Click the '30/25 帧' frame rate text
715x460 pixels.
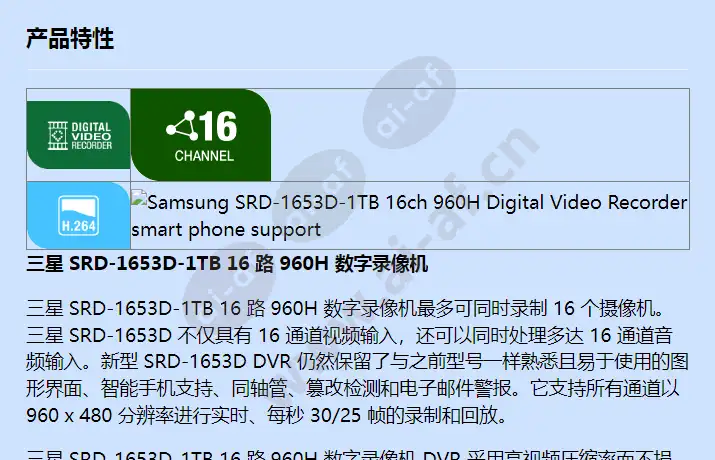click(x=348, y=415)
